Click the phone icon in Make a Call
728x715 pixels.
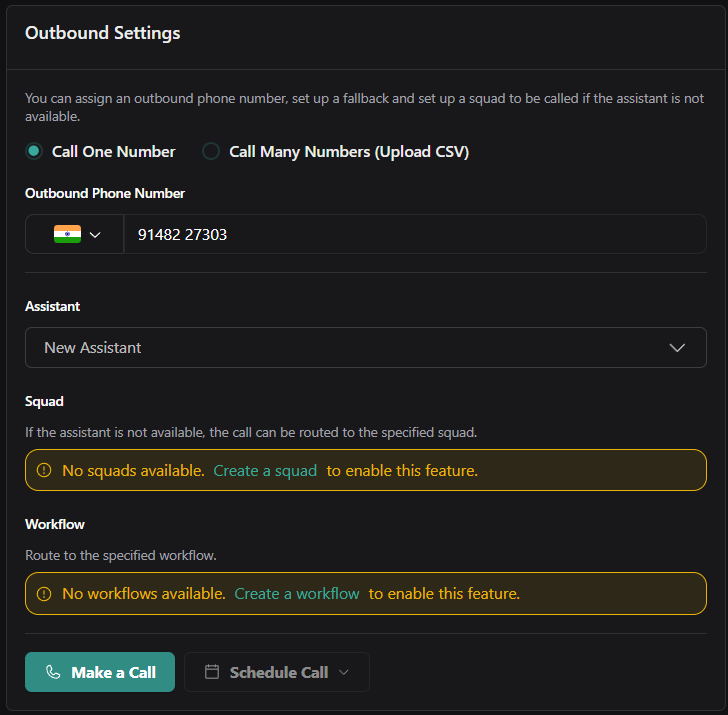click(53, 672)
